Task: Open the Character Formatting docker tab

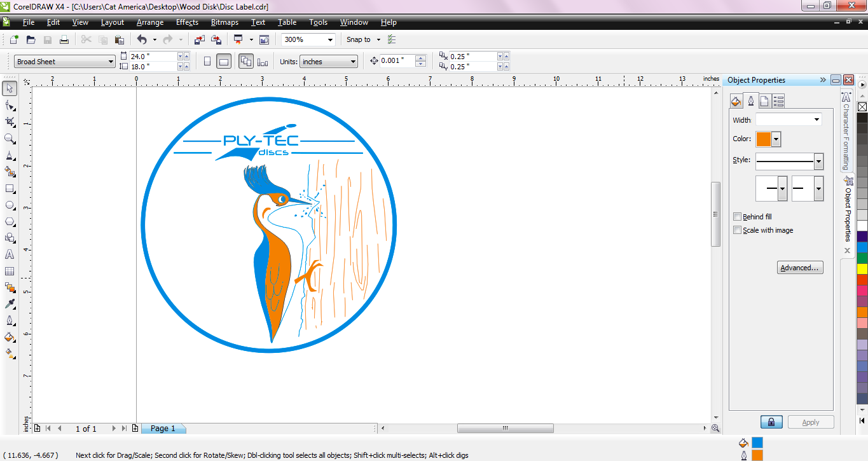Action: coord(846,131)
